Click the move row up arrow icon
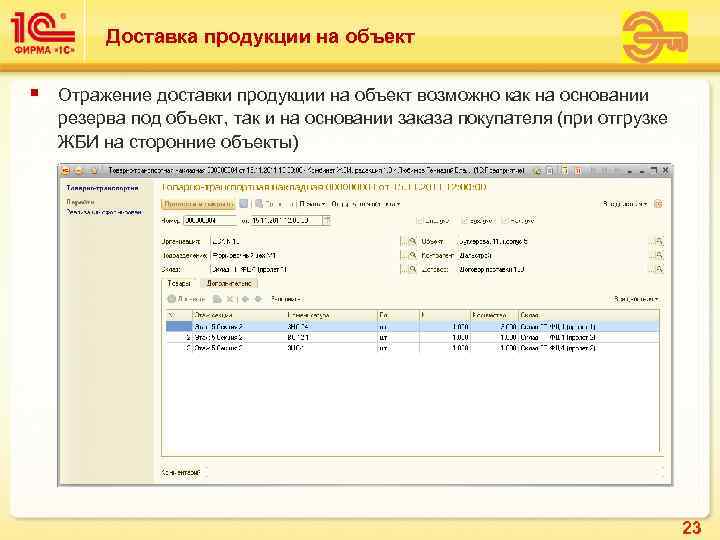 tap(245, 299)
